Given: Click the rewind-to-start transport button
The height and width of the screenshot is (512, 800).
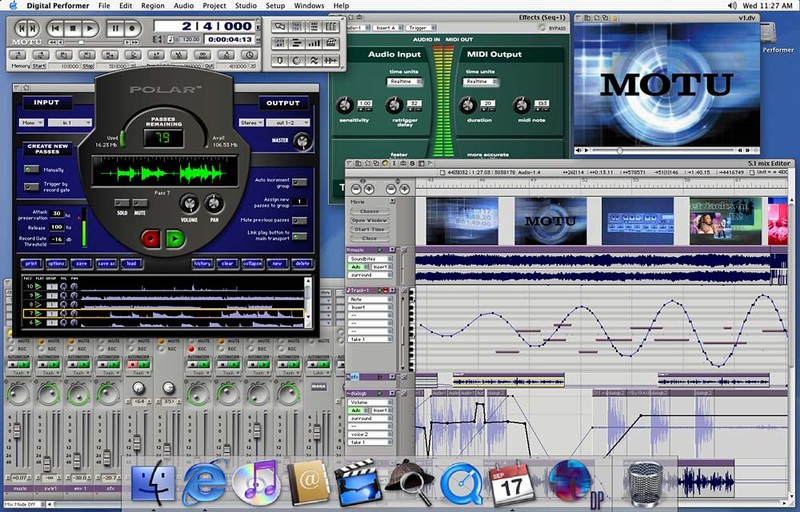Looking at the screenshot, I should pos(56,29).
